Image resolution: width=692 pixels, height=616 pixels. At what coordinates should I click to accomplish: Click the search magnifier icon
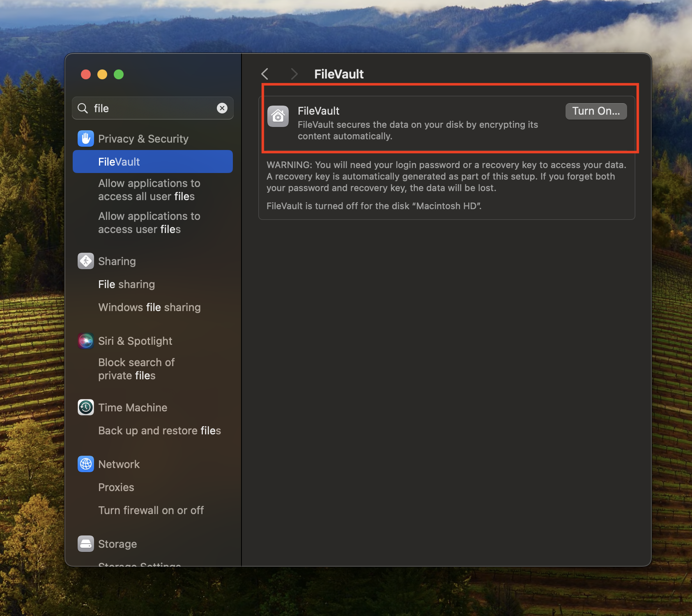(83, 108)
